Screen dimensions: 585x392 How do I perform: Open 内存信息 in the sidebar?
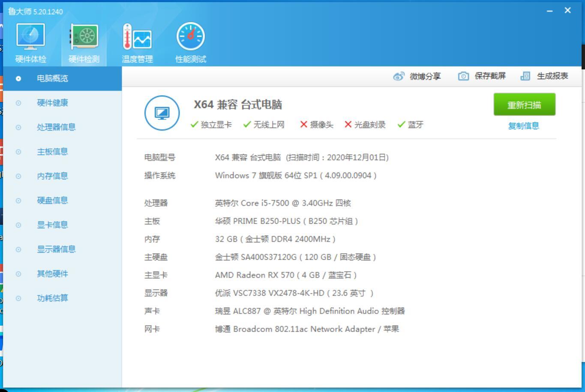point(63,176)
